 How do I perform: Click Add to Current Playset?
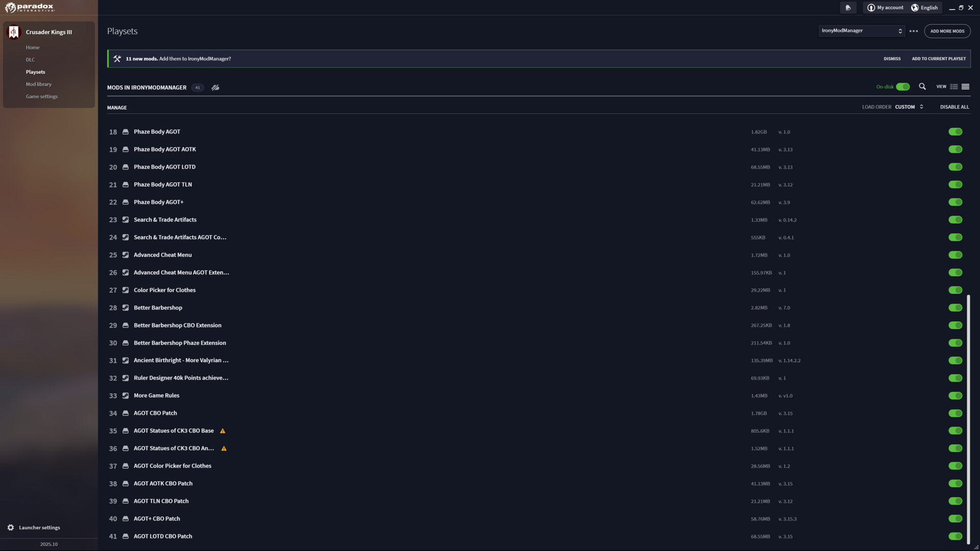(939, 59)
